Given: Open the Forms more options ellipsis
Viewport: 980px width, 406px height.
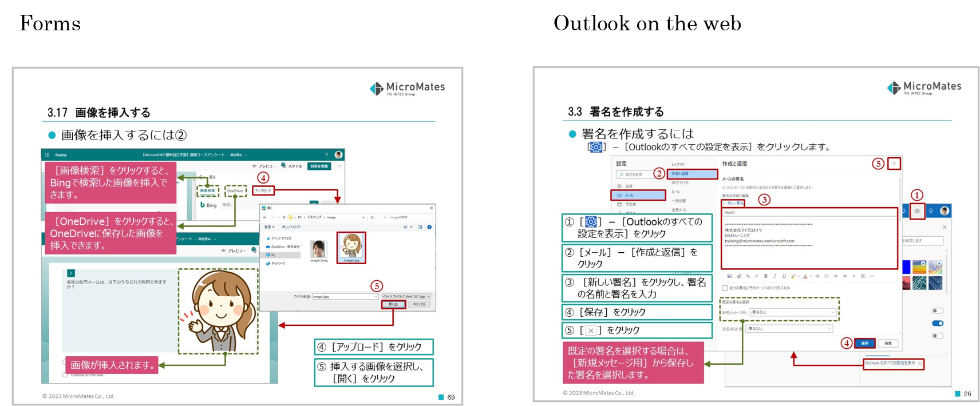Looking at the screenshot, I should (x=339, y=166).
